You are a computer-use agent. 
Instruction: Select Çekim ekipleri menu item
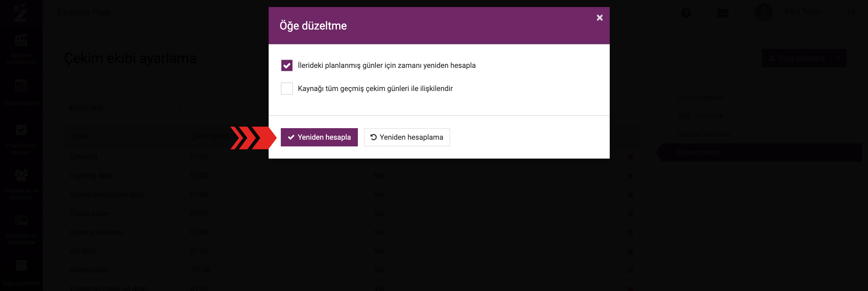coord(700,98)
